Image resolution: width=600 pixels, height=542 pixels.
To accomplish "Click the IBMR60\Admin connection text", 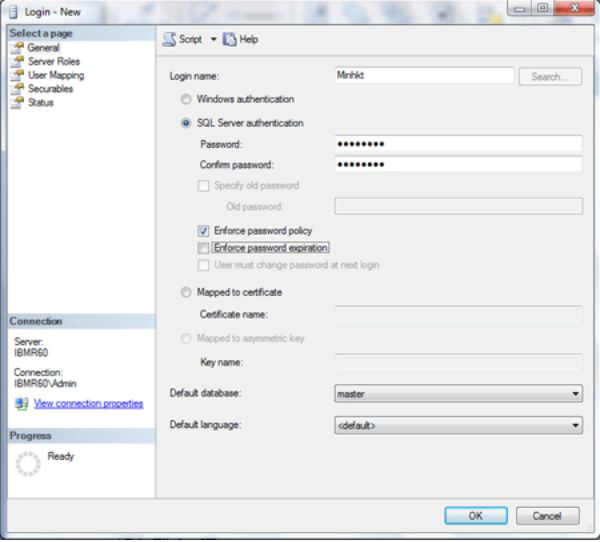I will pos(45,384).
